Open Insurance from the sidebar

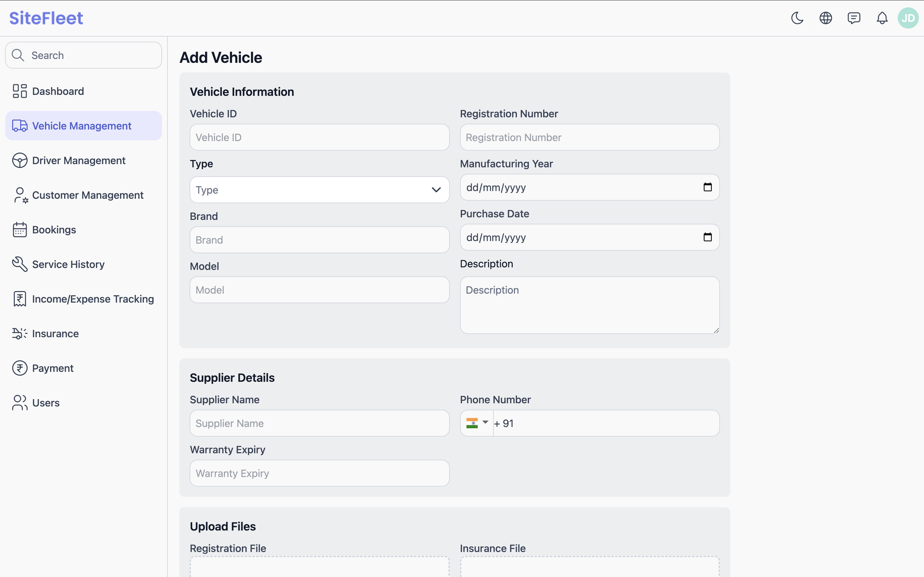coord(56,333)
